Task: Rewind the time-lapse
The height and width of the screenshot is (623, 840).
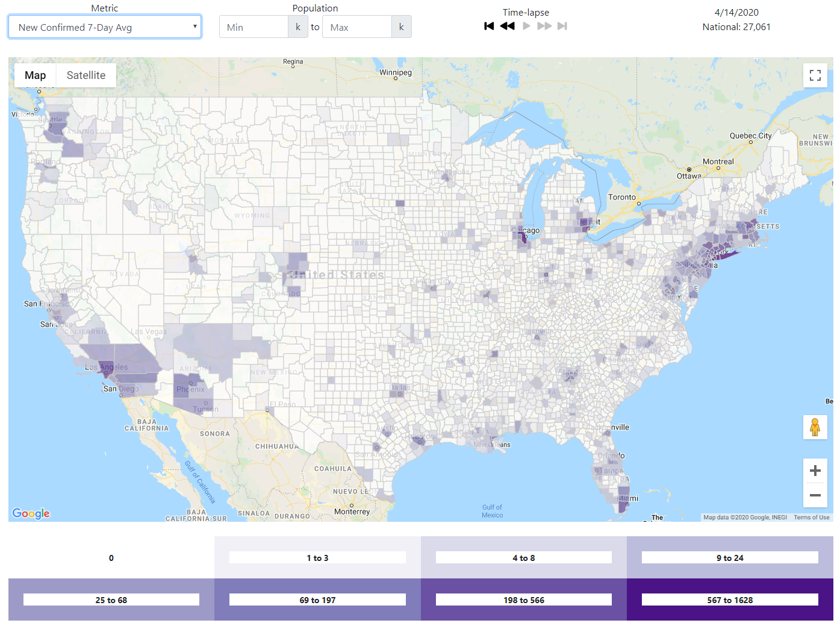Action: [508, 26]
